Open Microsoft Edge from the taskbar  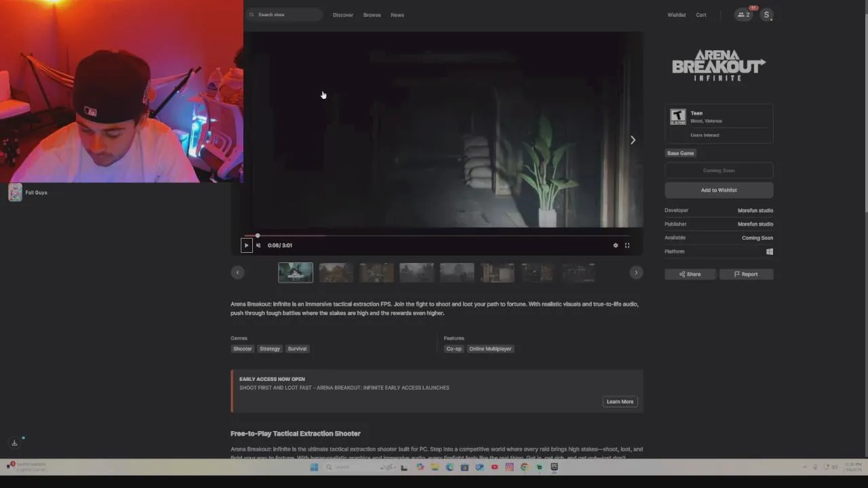pos(450,467)
